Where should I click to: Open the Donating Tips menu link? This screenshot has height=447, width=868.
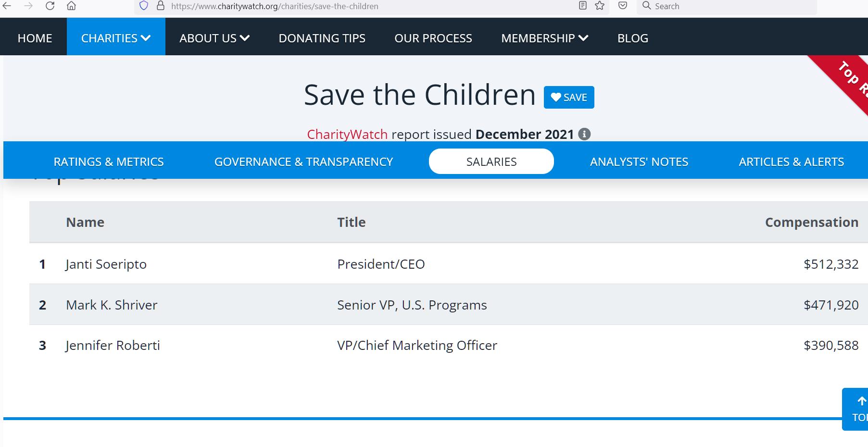(322, 38)
